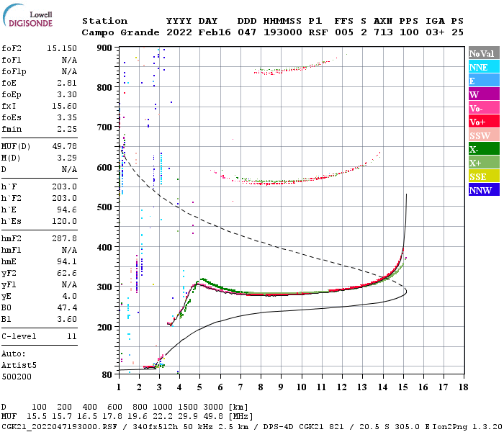
Task: Click the hmF2 value 287.8
Action: click(64, 238)
